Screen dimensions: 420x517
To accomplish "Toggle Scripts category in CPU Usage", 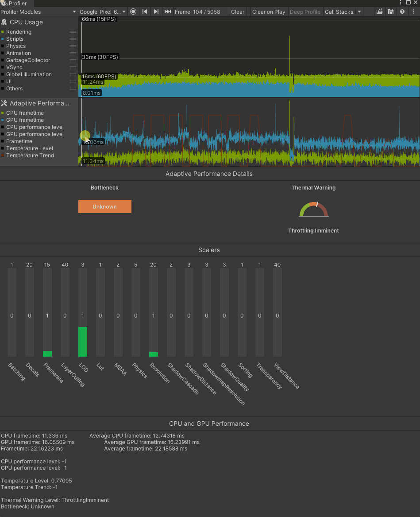I will (x=15, y=39).
